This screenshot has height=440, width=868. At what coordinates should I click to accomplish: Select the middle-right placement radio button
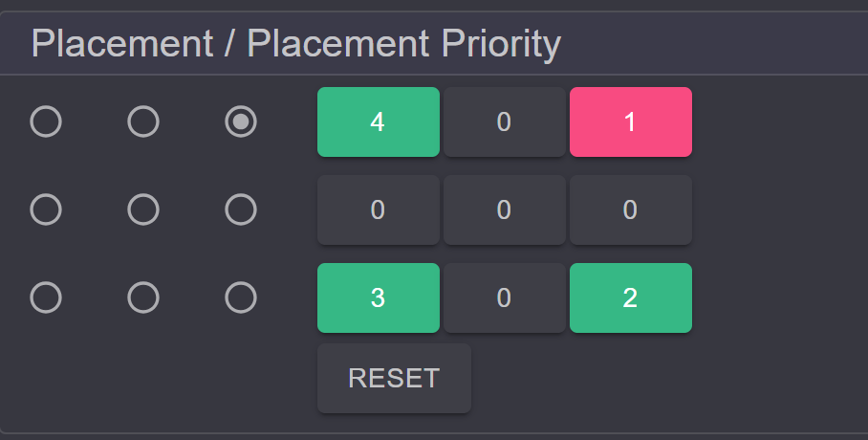241,209
